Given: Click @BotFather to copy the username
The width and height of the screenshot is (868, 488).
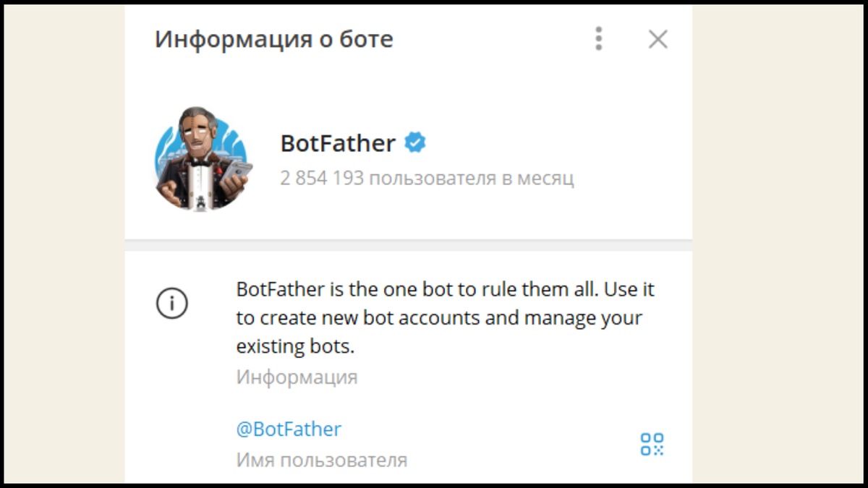Looking at the screenshot, I should click(289, 429).
